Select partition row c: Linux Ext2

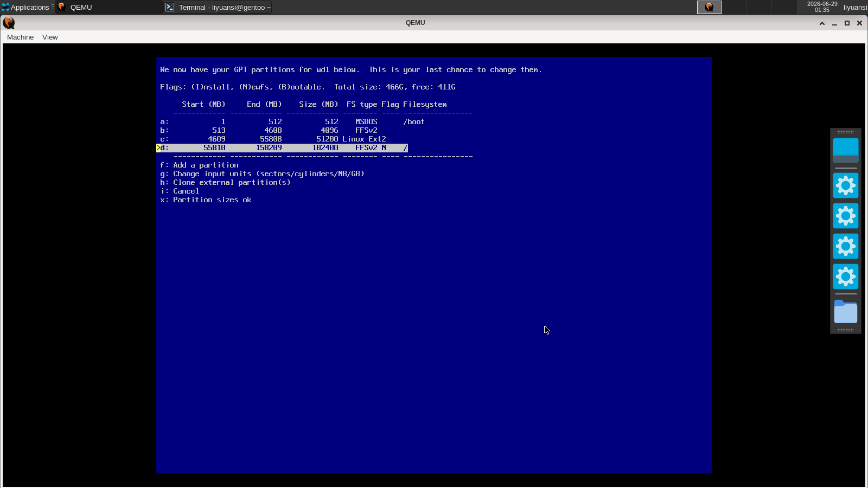coord(273,139)
